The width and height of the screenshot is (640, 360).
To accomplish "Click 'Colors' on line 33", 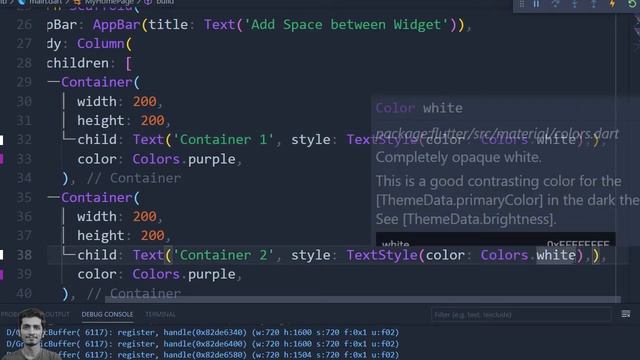I will (x=156, y=159).
